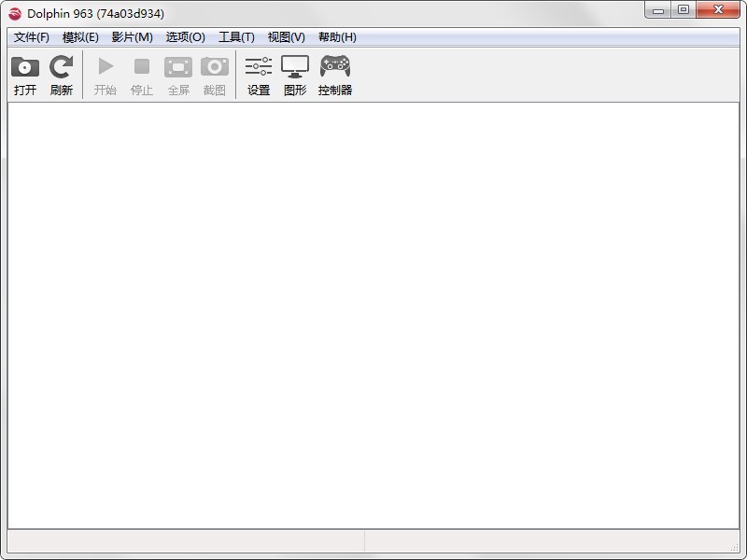Click the 截图 (Screenshot) camera icon
The width and height of the screenshot is (747, 560).
click(x=215, y=66)
